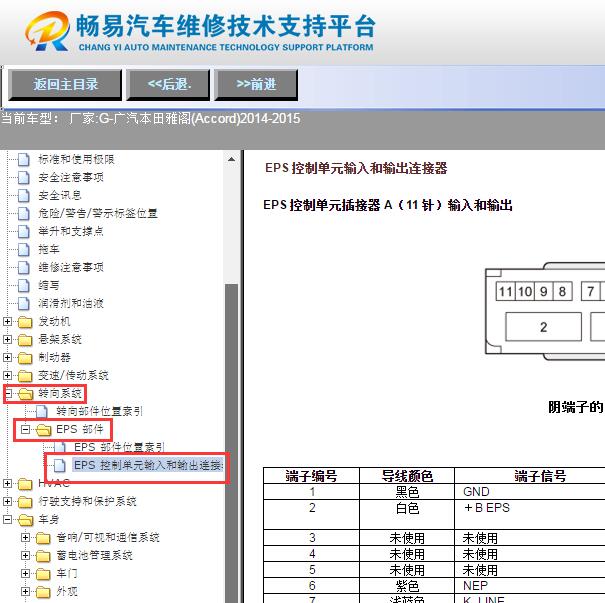Image resolution: width=605 pixels, height=603 pixels.
Task: Click the HVAC folder icon
Action: [x=25, y=483]
